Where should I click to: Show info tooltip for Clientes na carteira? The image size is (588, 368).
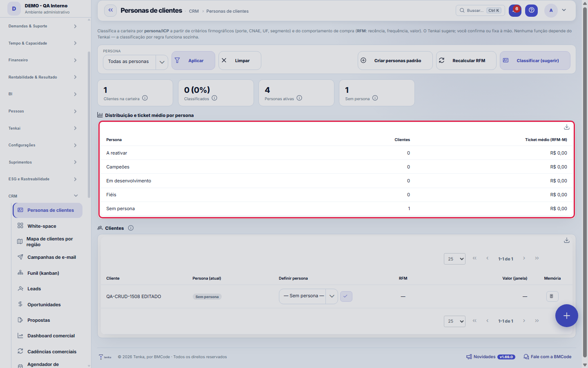tap(145, 98)
